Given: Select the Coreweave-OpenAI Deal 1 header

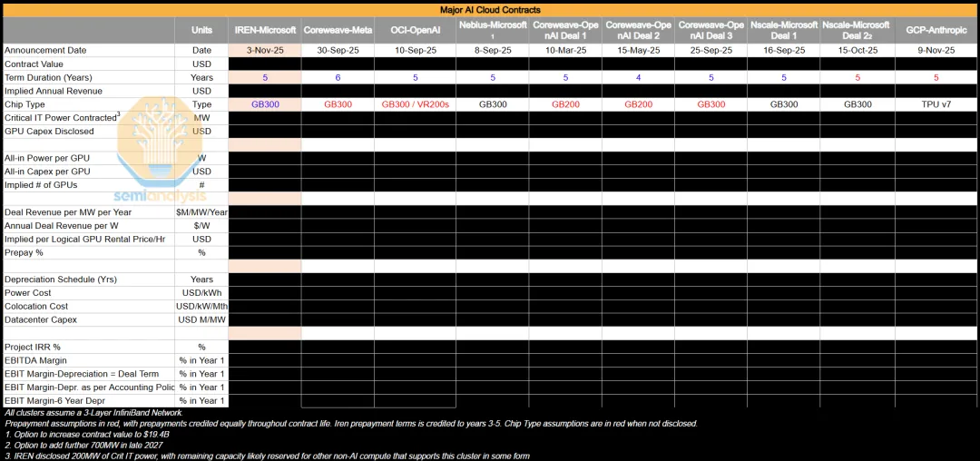Looking at the screenshot, I should point(565,29).
